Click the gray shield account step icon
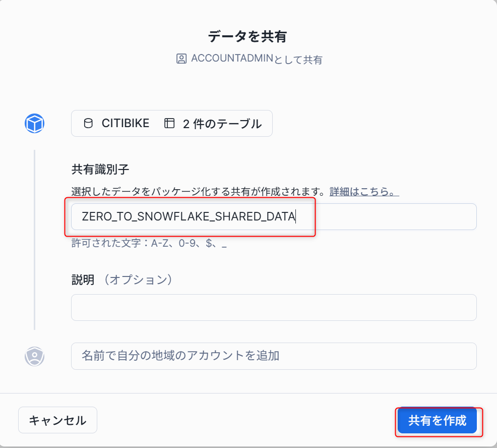The width and height of the screenshot is (497, 448). click(35, 356)
